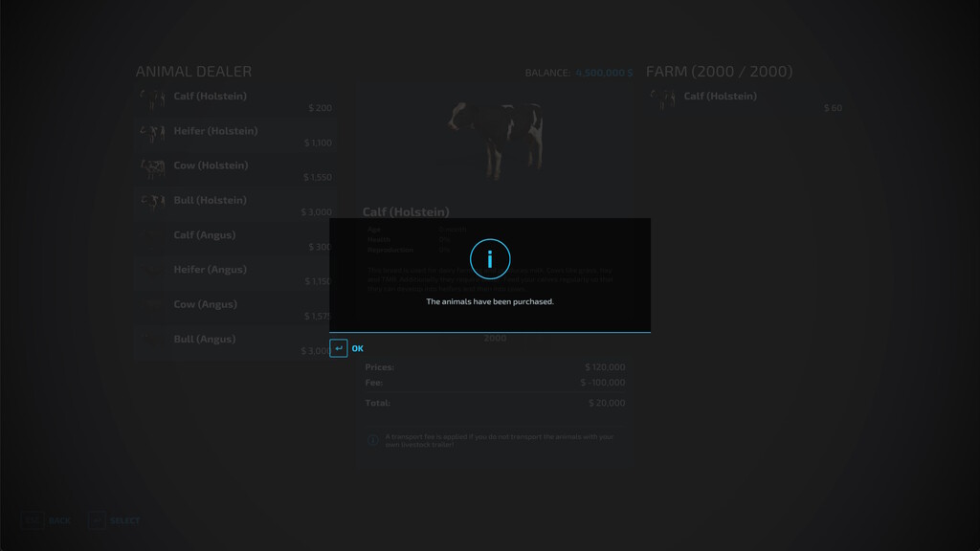Click the BACK button at the bottom
Screen dimensions: 980x551
tap(59, 521)
